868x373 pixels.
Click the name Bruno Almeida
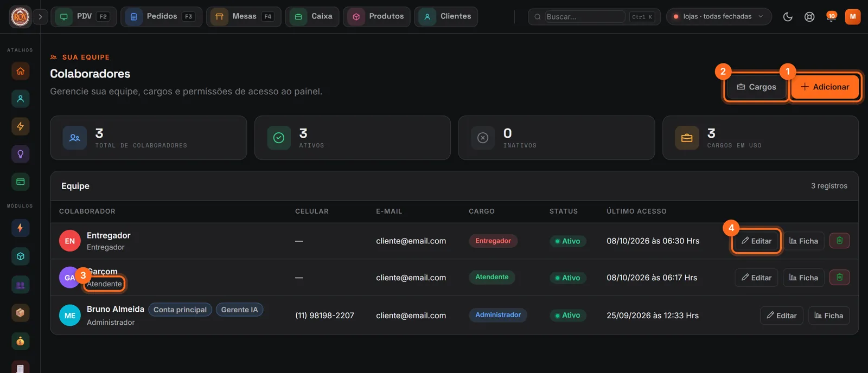pyautogui.click(x=116, y=309)
